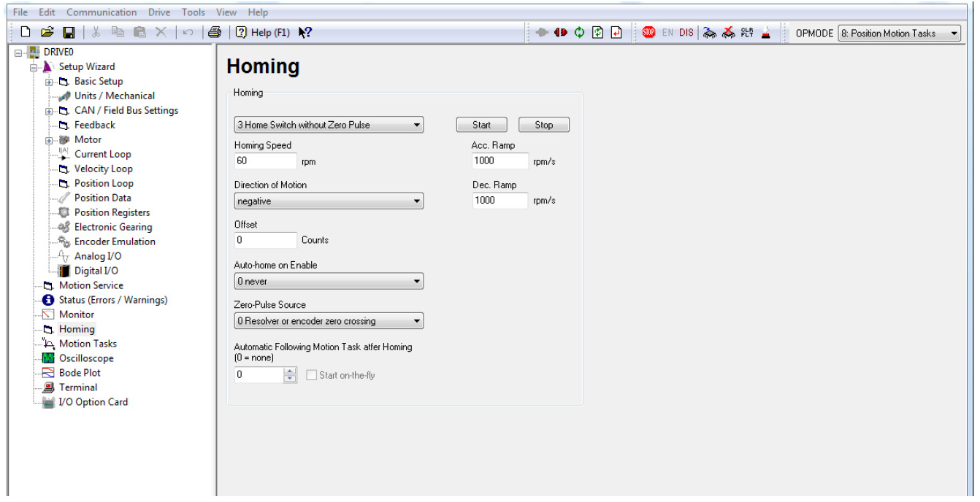Click the Offset Counts input field
980x502 pixels.
coord(266,240)
